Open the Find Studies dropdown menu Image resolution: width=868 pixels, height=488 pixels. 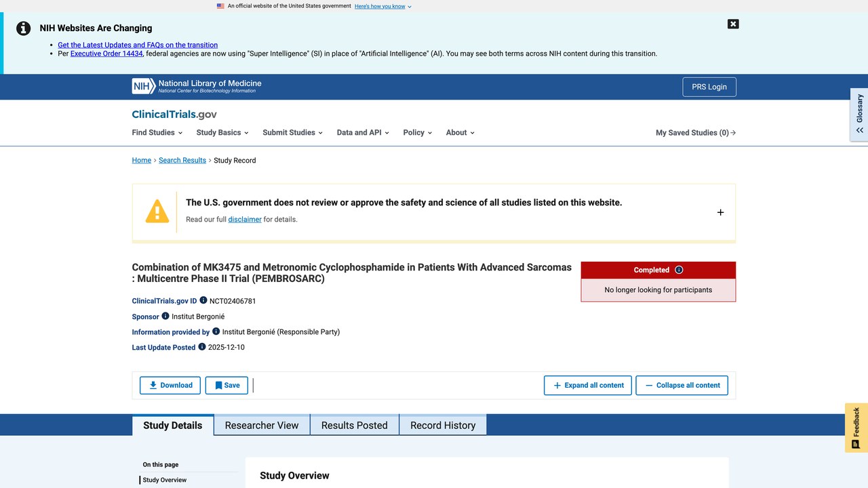(x=157, y=133)
